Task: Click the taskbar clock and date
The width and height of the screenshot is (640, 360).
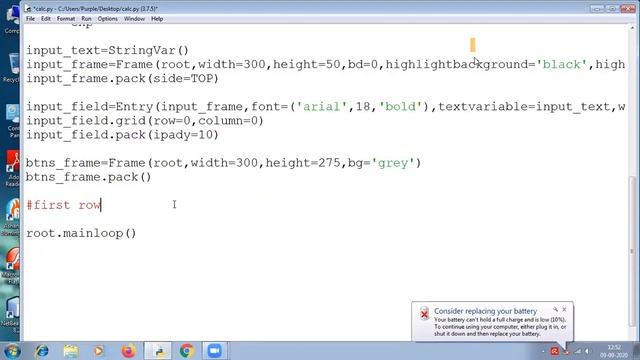Action: [x=614, y=351]
